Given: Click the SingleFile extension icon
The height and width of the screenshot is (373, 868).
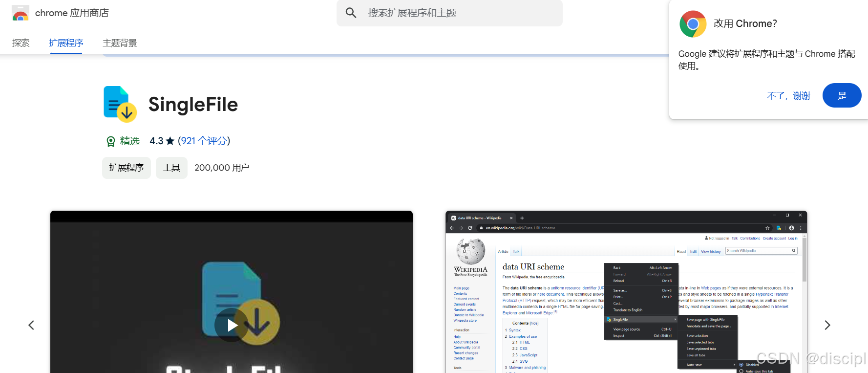Looking at the screenshot, I should click(120, 104).
